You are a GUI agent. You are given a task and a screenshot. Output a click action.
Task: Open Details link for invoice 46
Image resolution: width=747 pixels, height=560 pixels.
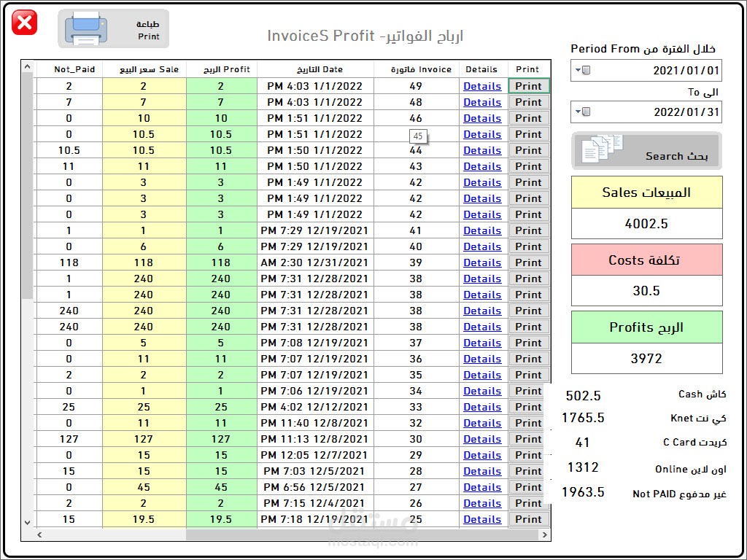click(x=482, y=118)
